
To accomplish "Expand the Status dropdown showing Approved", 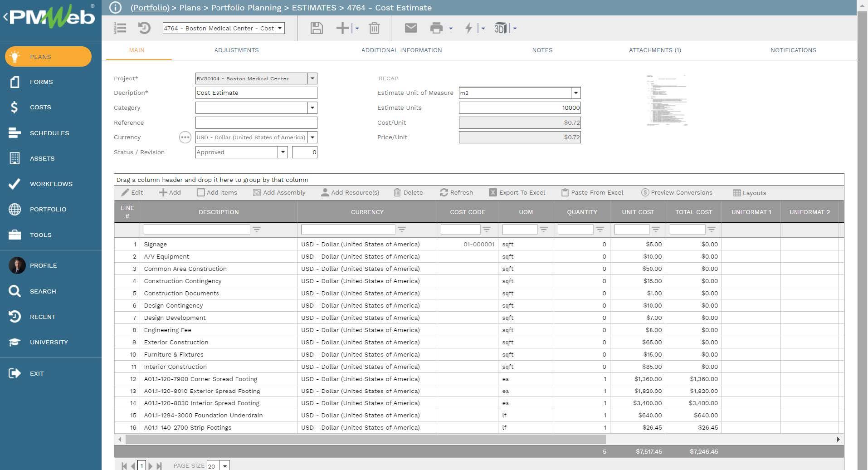I will coord(283,152).
